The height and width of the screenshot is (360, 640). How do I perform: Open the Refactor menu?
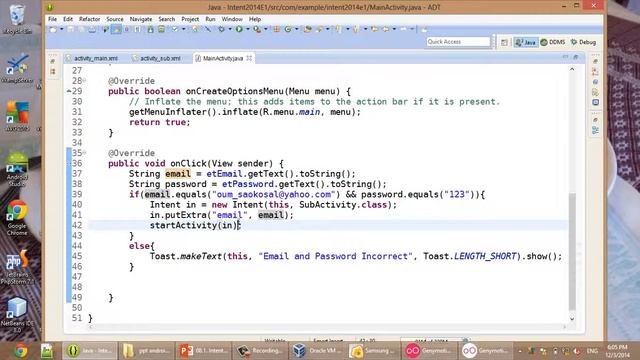pos(89,19)
